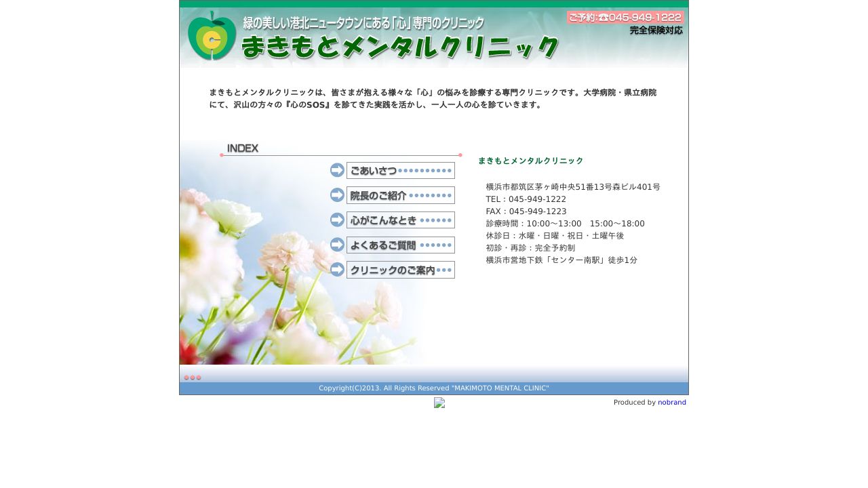Click the broken image icon below the footer

point(439,403)
